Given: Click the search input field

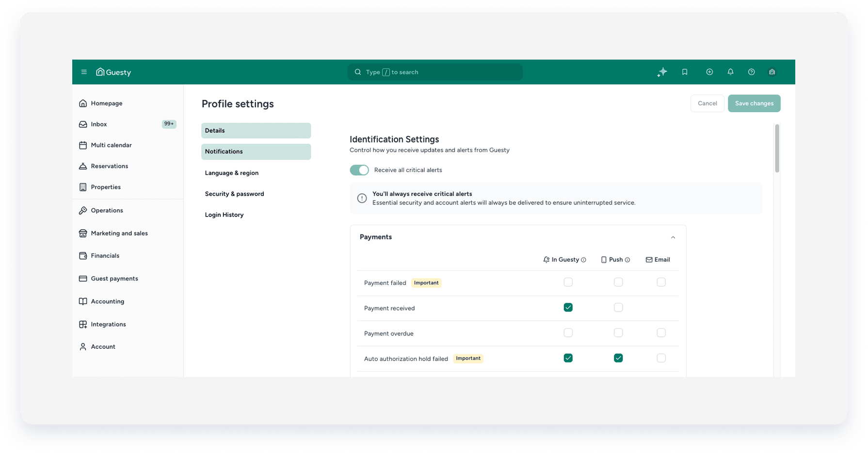Looking at the screenshot, I should [435, 72].
